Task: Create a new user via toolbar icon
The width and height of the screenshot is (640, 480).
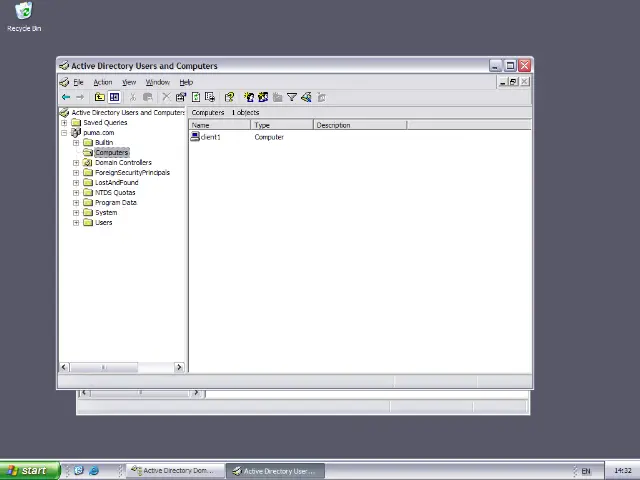Action: tap(249, 97)
